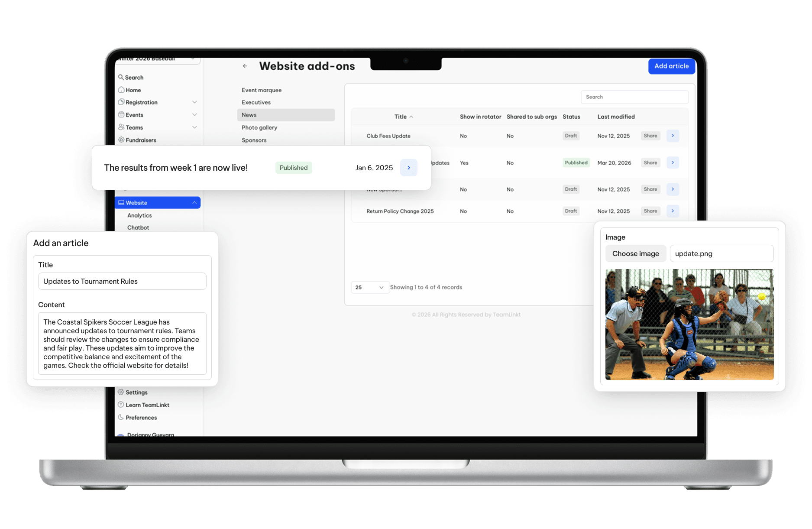Sort the table by the Title column
Image resolution: width=812 pixels, height=529 pixels.
pyautogui.click(x=402, y=116)
